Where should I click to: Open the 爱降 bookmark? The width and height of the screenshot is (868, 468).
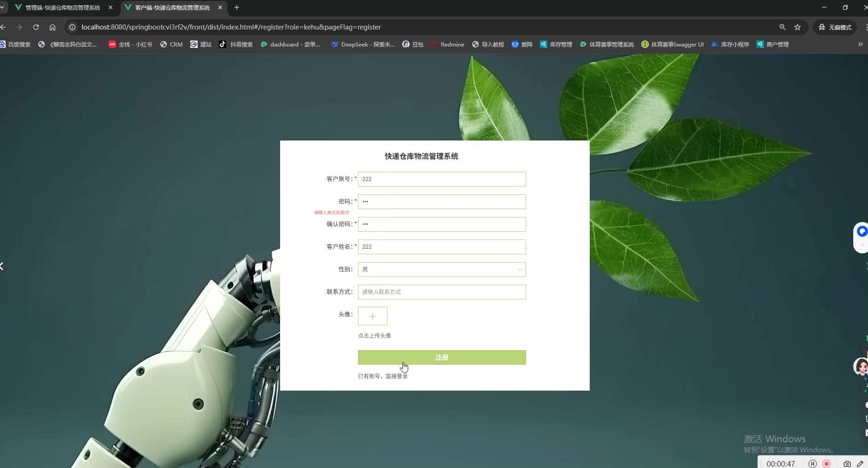(522, 44)
